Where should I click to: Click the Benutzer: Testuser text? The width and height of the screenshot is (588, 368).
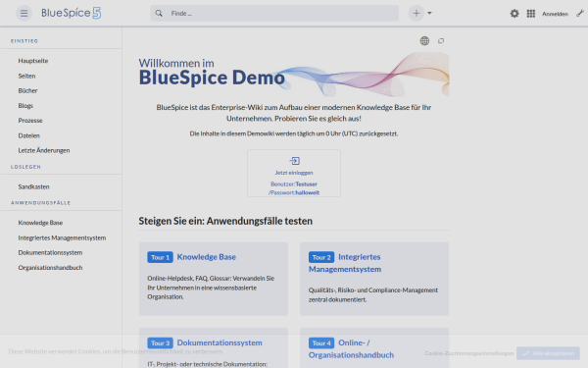click(294, 184)
